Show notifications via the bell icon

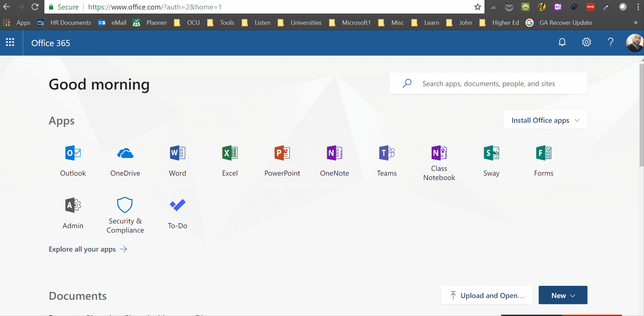tap(562, 42)
